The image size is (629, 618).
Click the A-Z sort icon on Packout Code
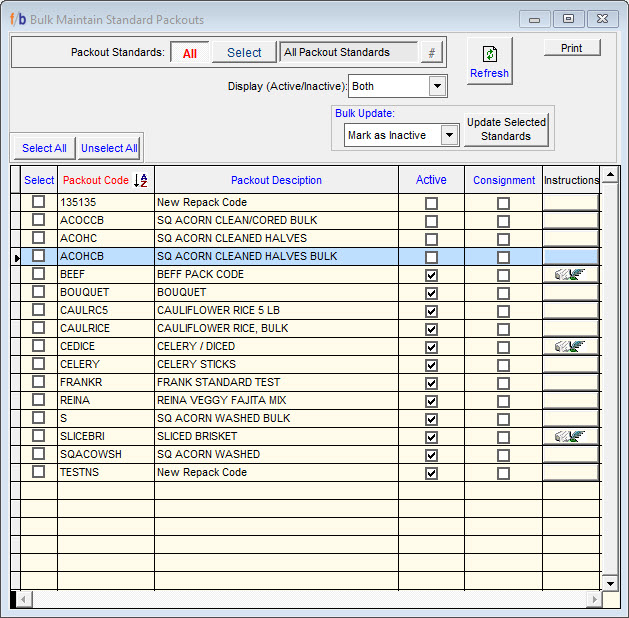(x=141, y=180)
